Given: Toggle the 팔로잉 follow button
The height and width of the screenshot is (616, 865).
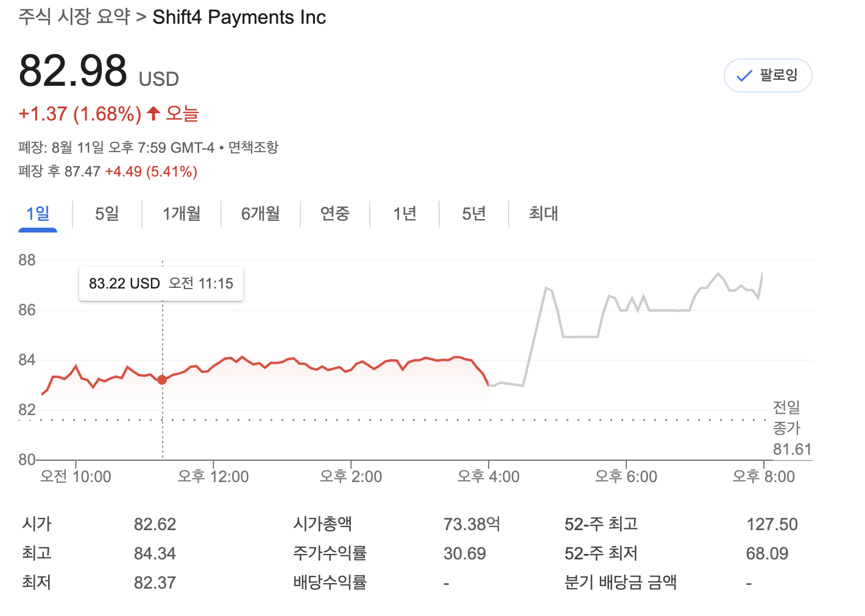Looking at the screenshot, I should [x=768, y=75].
